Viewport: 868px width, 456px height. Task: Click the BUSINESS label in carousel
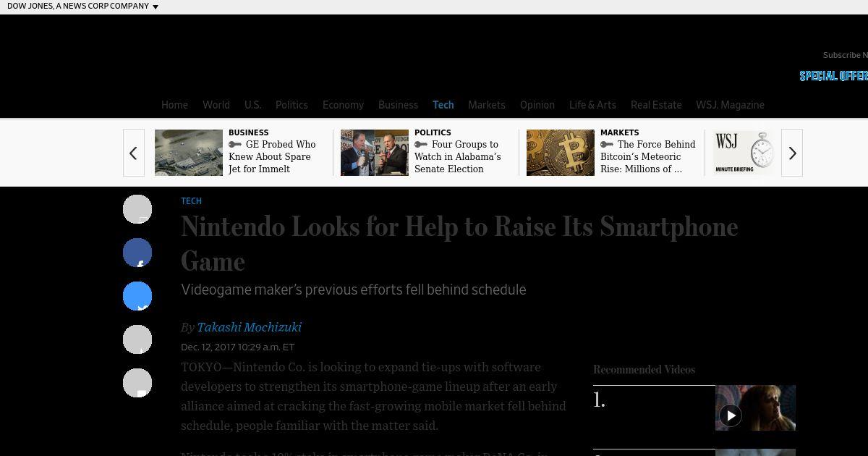pos(248,132)
